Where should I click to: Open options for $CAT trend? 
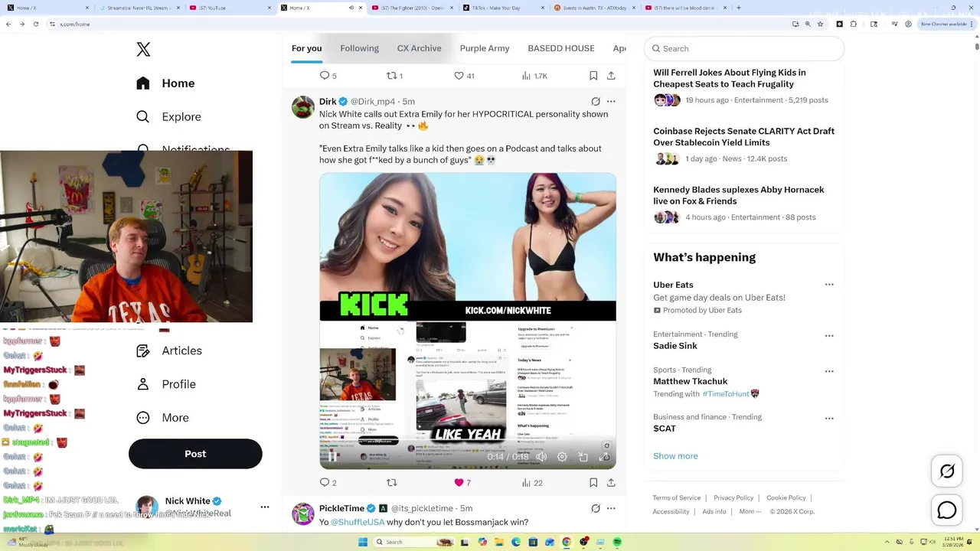point(829,419)
